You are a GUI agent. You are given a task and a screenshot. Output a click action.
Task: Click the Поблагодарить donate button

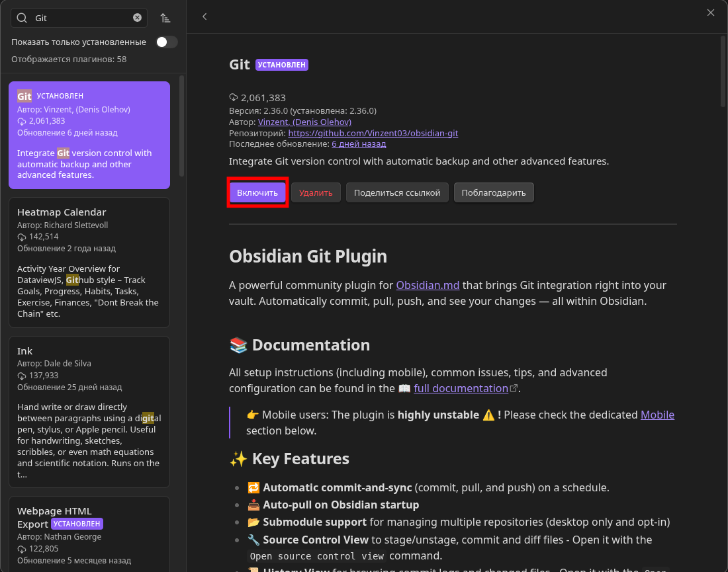tap(494, 192)
